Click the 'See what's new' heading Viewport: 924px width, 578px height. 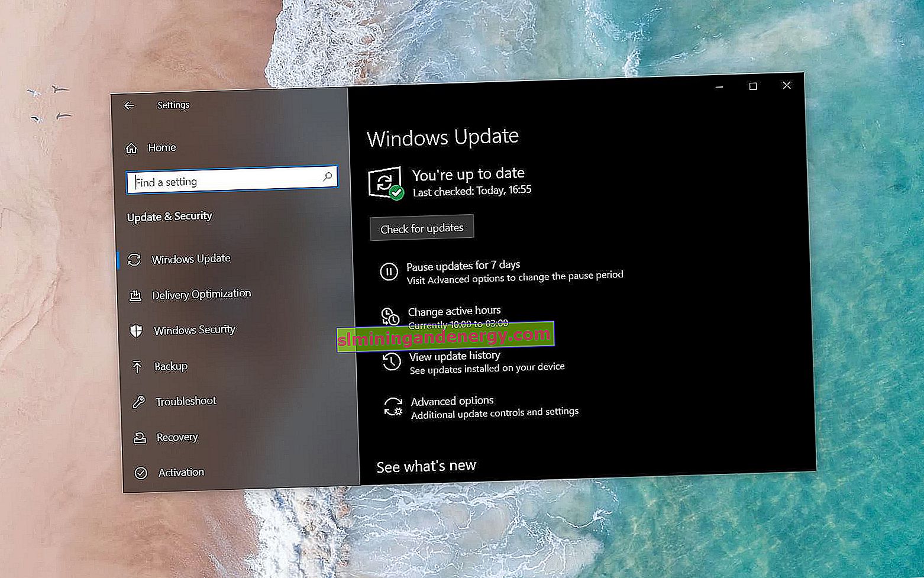(427, 466)
